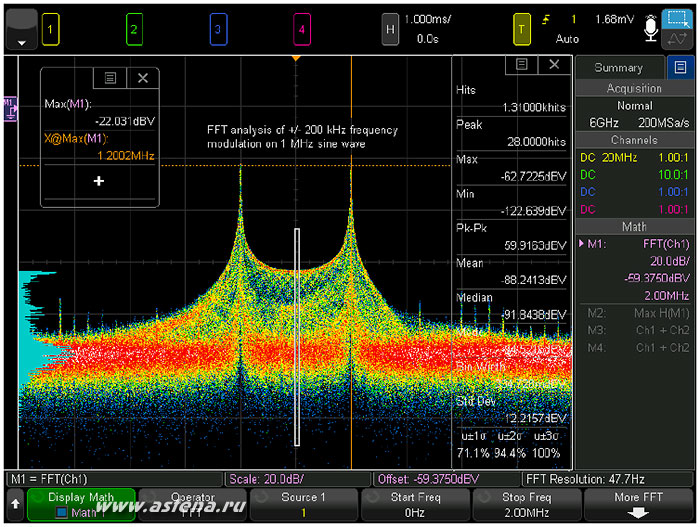
Task: Click the 1.000ms/ timebase value
Action: coord(428,19)
